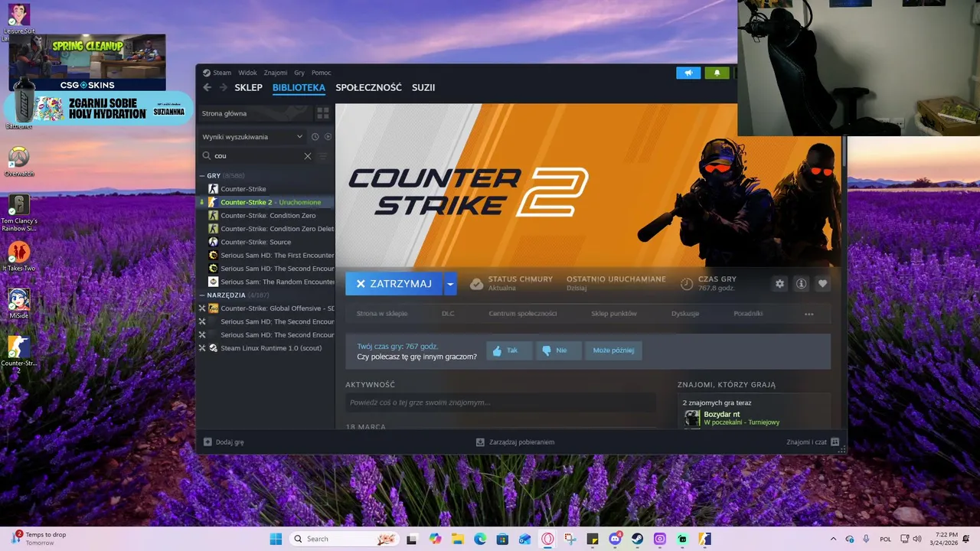Click the ZATRZYMAJ stop button
The width and height of the screenshot is (980, 551).
pos(394,284)
